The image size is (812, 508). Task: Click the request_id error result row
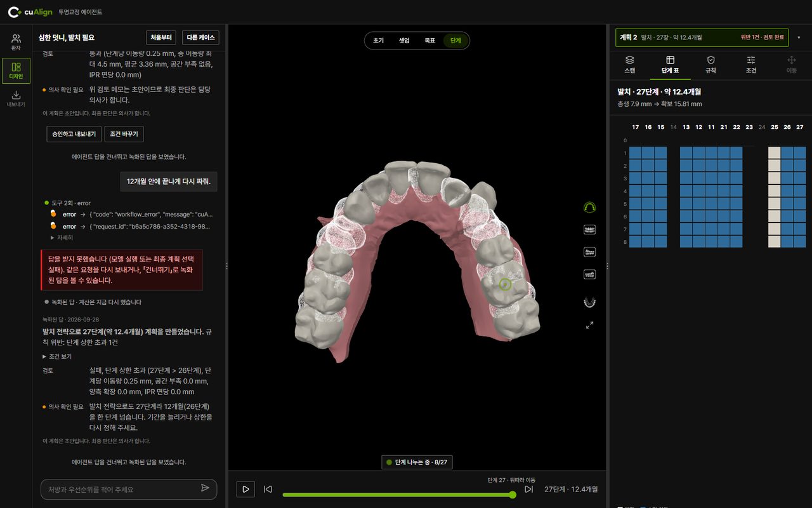click(x=130, y=227)
